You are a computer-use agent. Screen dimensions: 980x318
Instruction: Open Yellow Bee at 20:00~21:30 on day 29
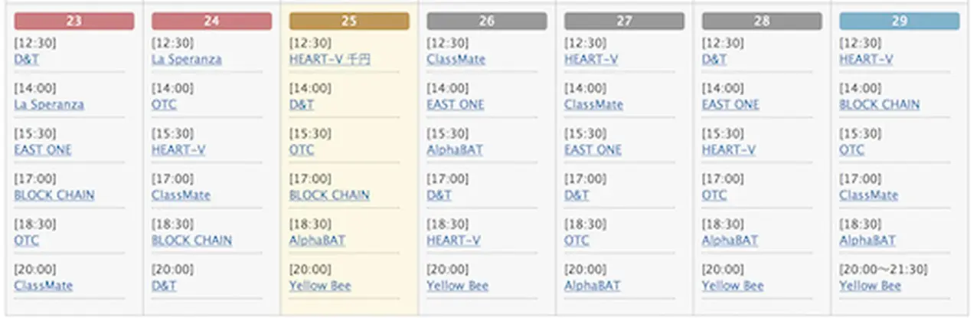tap(870, 286)
